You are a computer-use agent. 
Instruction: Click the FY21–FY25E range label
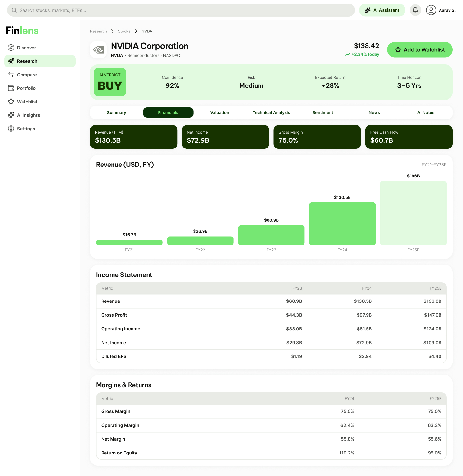(x=434, y=165)
